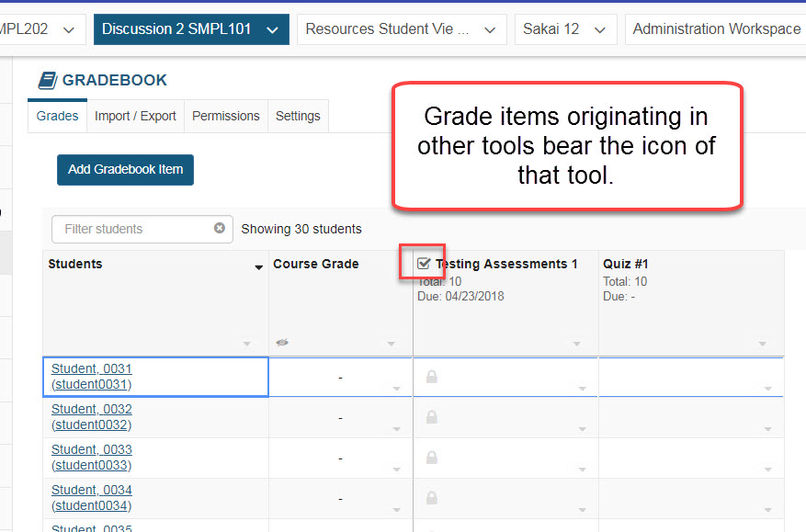Screen dimensions: 806x532
Task: Click the clear icon in the Filter students field
Action: [219, 227]
